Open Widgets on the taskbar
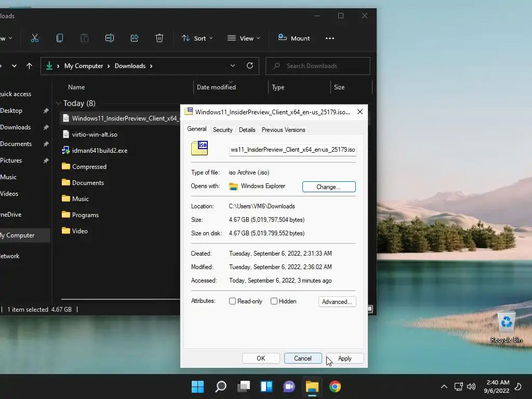The image size is (532, 399). pyautogui.click(x=267, y=387)
